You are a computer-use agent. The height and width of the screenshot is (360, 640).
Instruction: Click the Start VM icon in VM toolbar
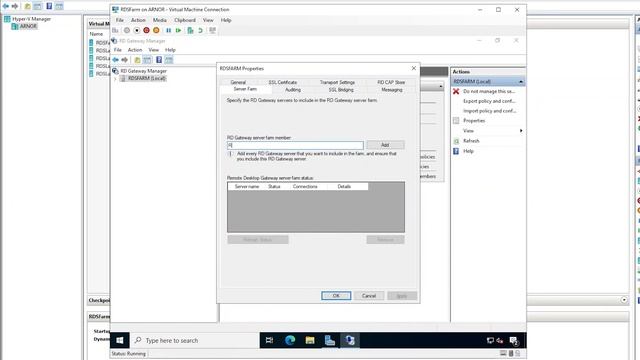(x=127, y=30)
